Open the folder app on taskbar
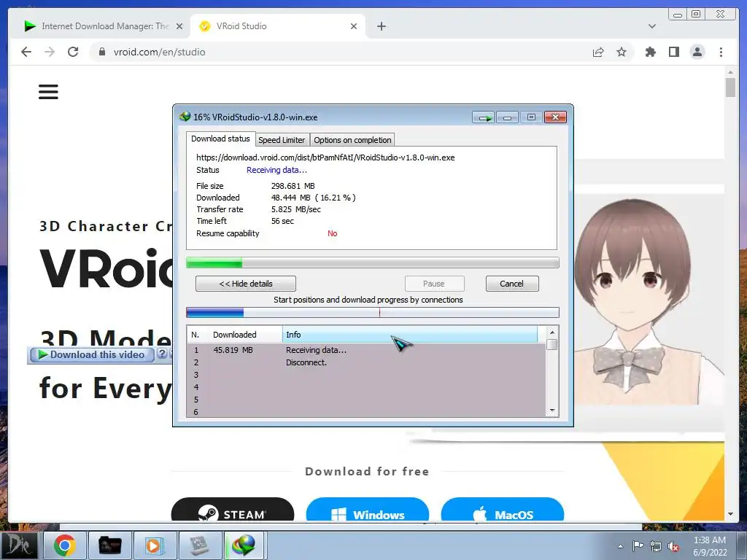Viewport: 747px width, 560px height. click(x=109, y=545)
